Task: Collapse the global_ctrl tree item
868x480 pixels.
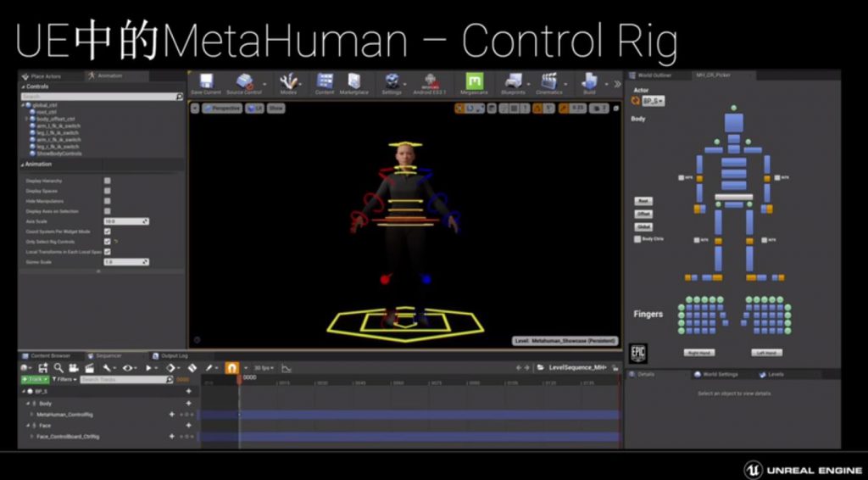Action: pos(23,104)
